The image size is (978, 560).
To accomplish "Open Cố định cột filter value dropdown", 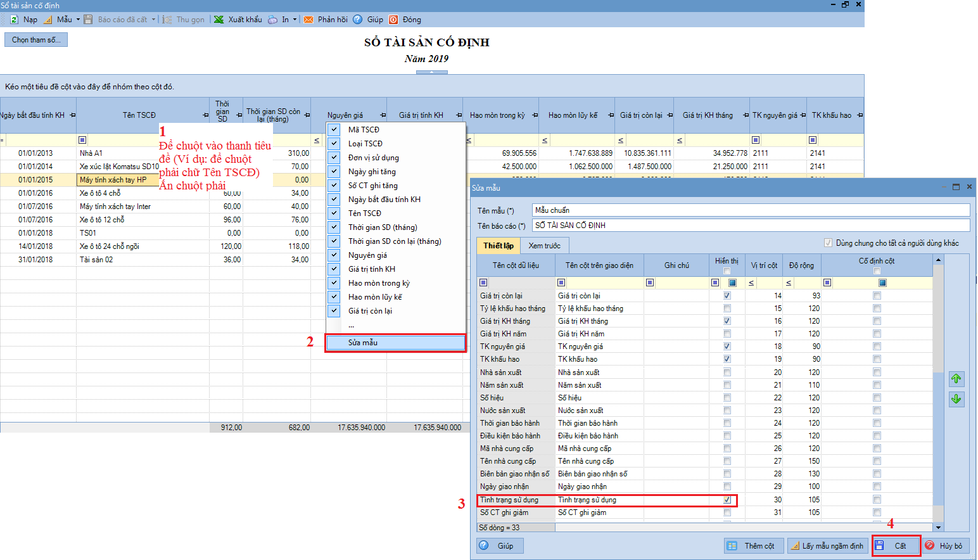I will [882, 283].
